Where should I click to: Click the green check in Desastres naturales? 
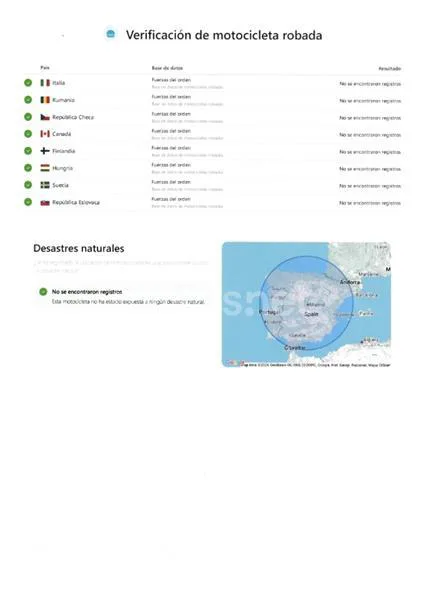pyautogui.click(x=43, y=292)
